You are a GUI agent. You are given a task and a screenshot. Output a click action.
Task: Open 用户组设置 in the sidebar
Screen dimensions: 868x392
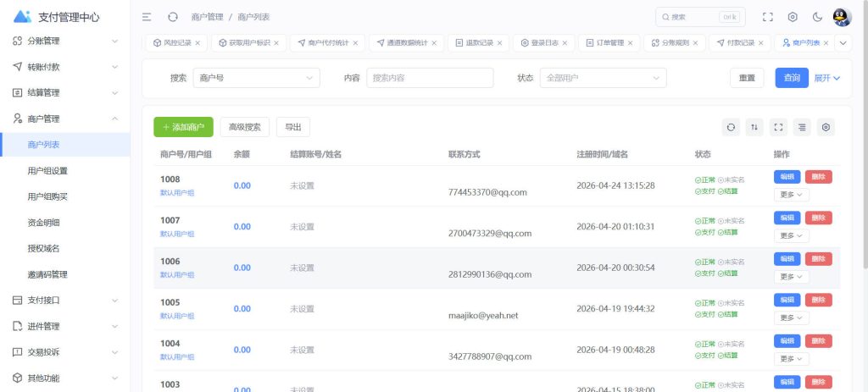click(64, 171)
